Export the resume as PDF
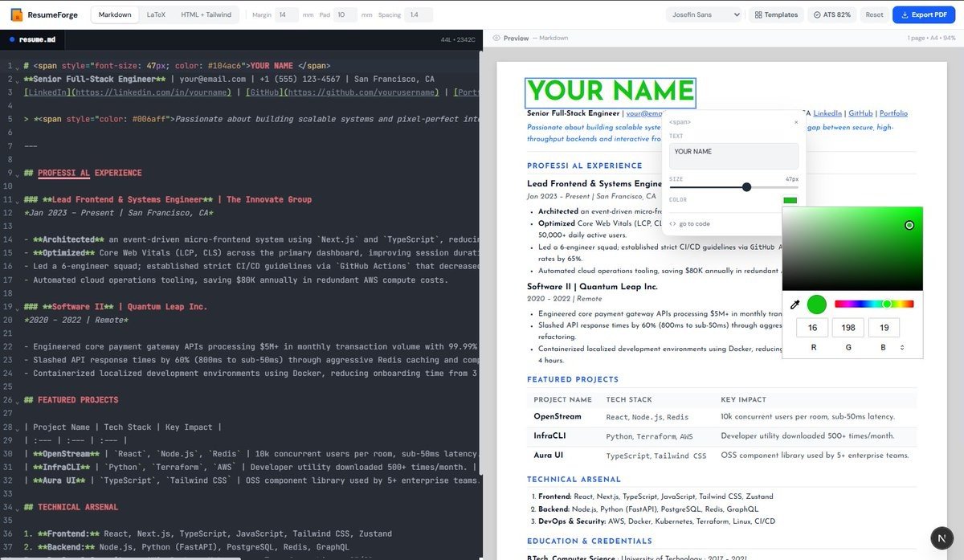Screen dimensions: 964x560 click(x=924, y=14)
